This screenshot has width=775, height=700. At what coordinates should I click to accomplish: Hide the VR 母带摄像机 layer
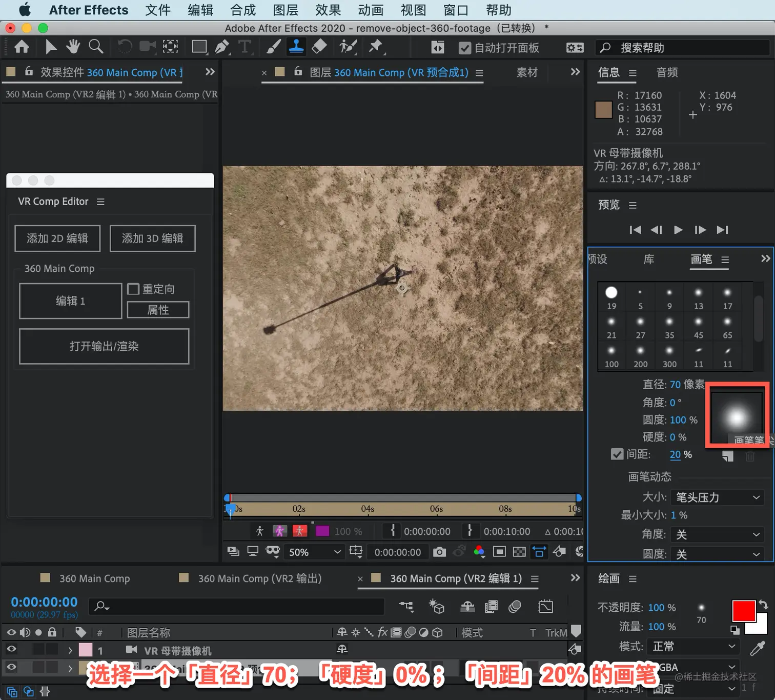tap(11, 649)
